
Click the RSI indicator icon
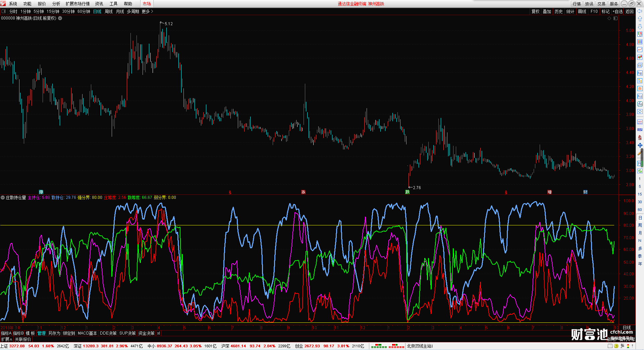tap(640, 130)
